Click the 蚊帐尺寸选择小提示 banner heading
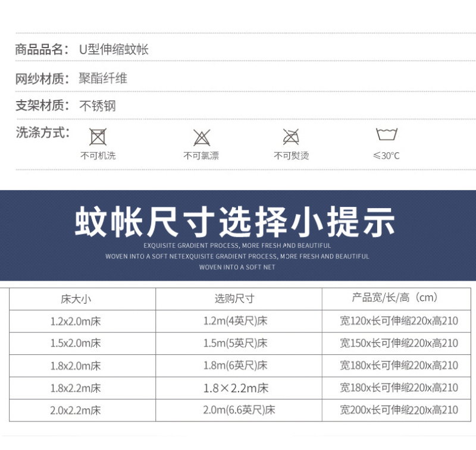476x450 pixels. (234, 222)
